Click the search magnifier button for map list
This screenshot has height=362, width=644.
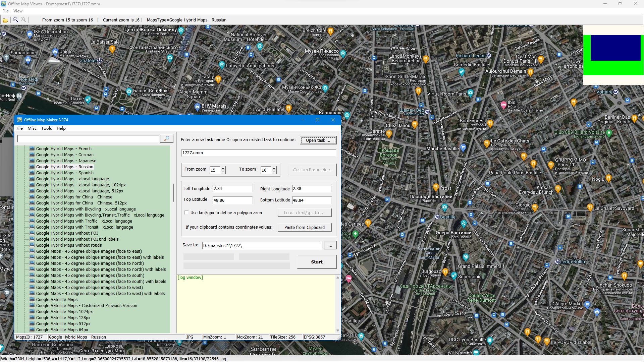coord(166,139)
